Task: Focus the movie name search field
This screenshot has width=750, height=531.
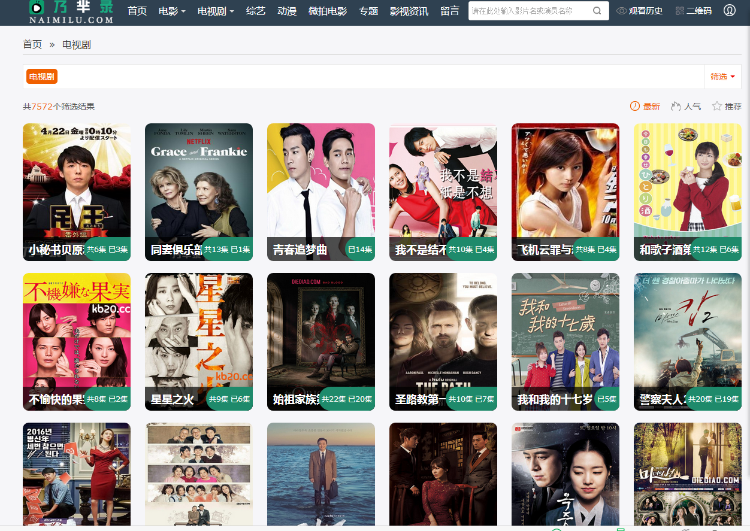Action: point(529,11)
